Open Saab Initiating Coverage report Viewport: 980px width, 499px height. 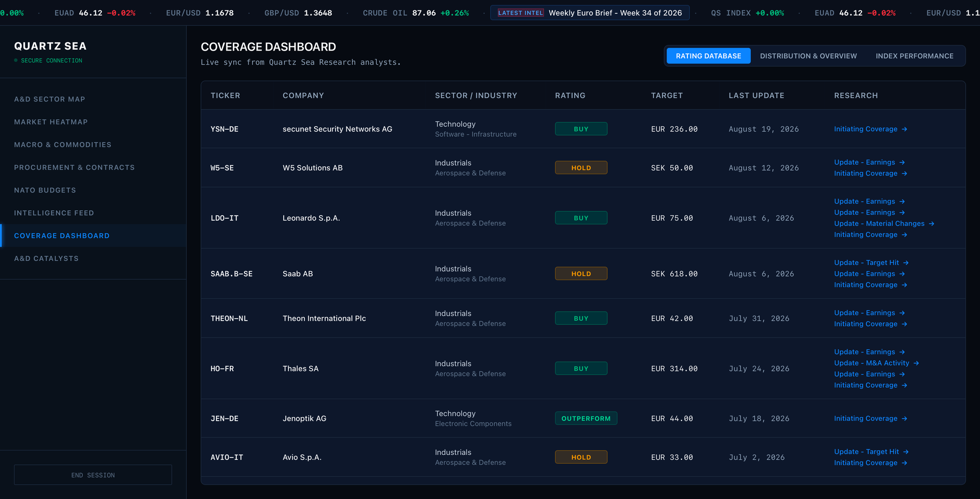870,285
